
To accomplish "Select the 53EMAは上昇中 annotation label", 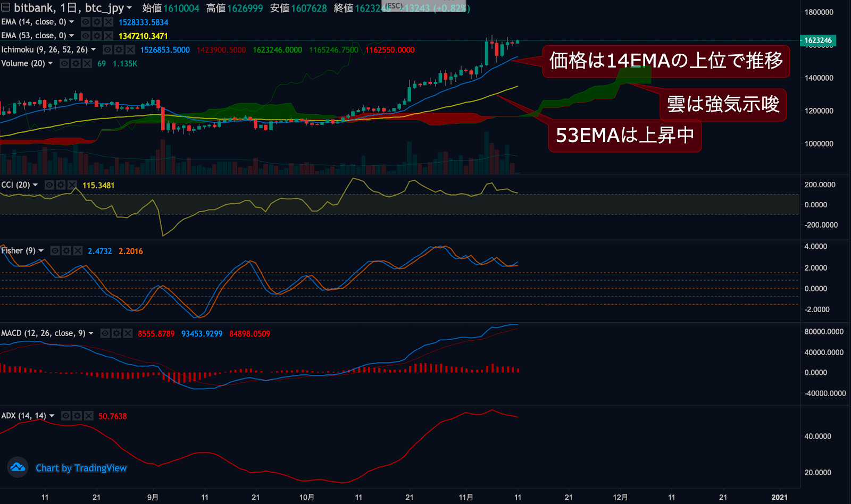I will (624, 136).
